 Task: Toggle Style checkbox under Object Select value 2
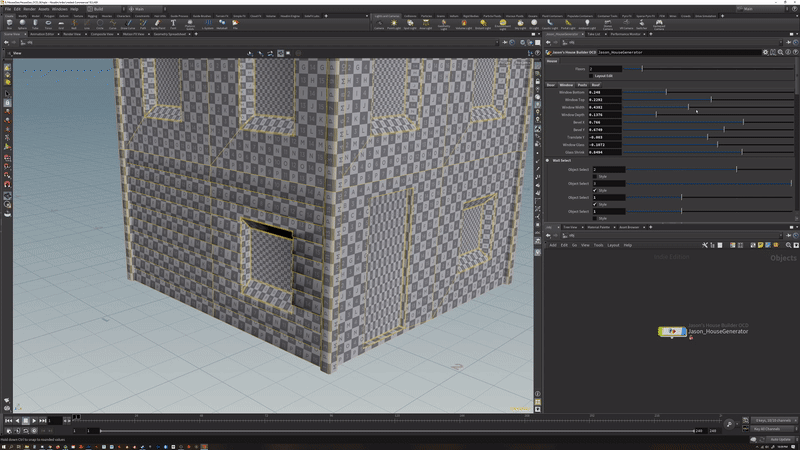[x=595, y=176]
